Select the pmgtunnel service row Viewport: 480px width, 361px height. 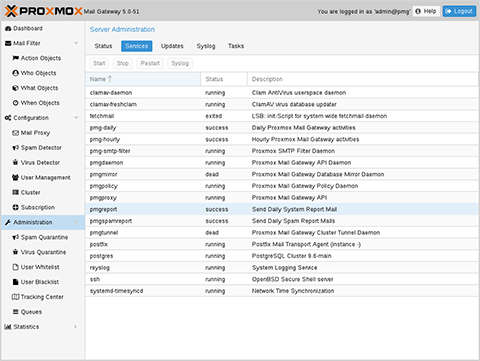tap(282, 233)
